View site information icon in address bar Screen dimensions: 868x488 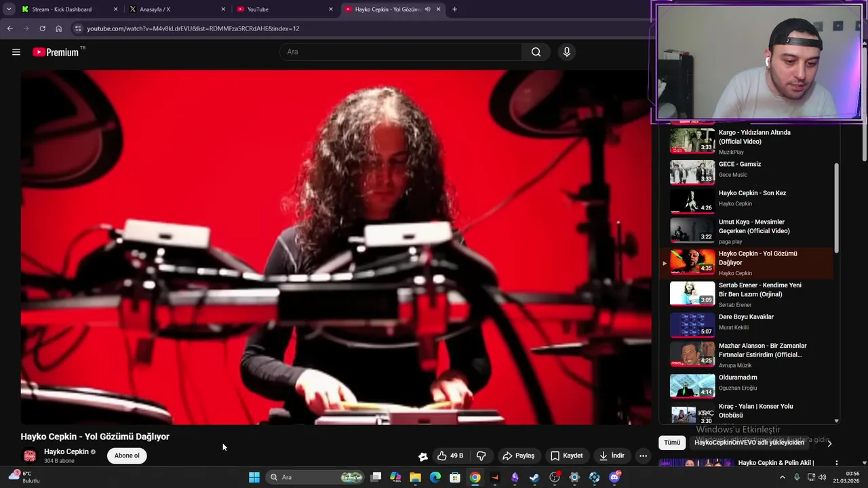[x=78, y=28]
